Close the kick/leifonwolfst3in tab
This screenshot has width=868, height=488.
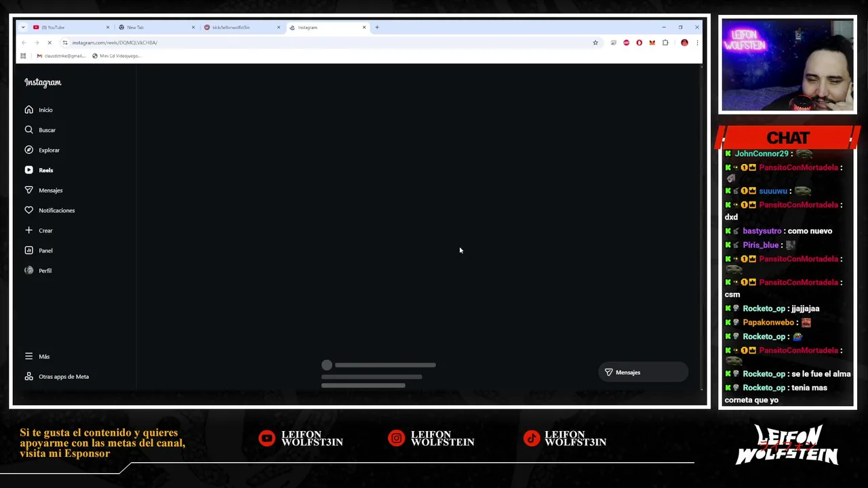(278, 27)
